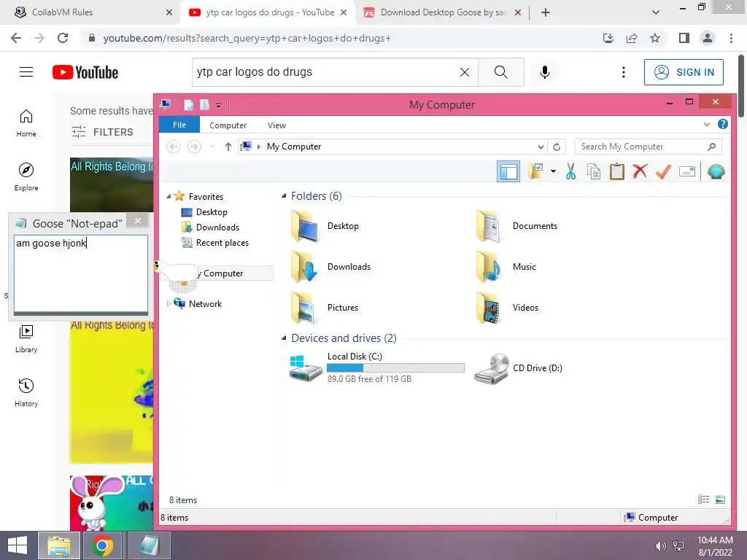Click the Up arrow in Explorer
Image resolution: width=747 pixels, height=560 pixels.
tap(228, 147)
